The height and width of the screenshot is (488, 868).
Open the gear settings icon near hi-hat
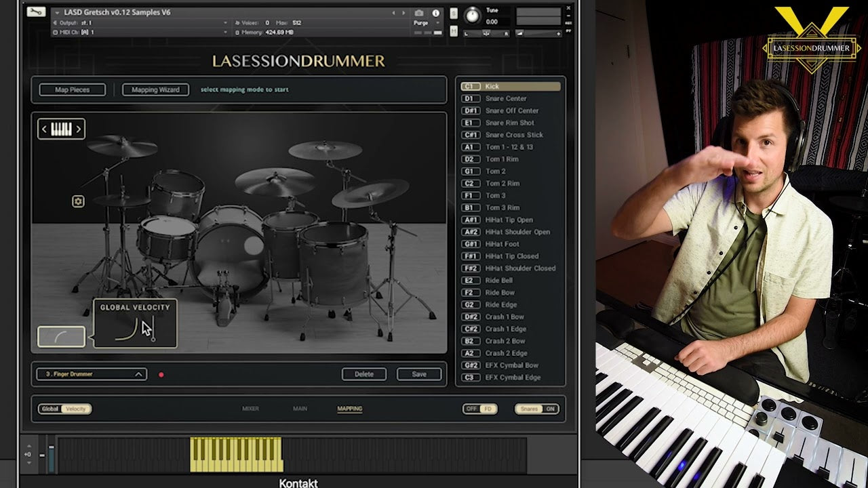tap(78, 201)
